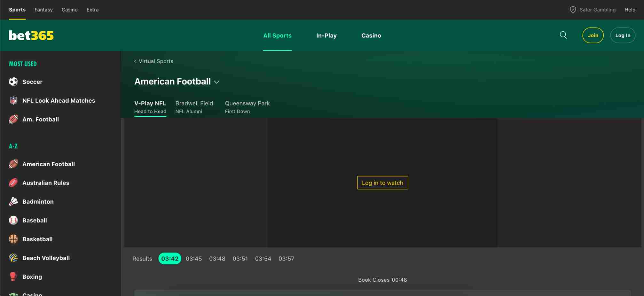Select the 03:51 event time
Viewport: 644px width, 296px height.
coord(240,259)
